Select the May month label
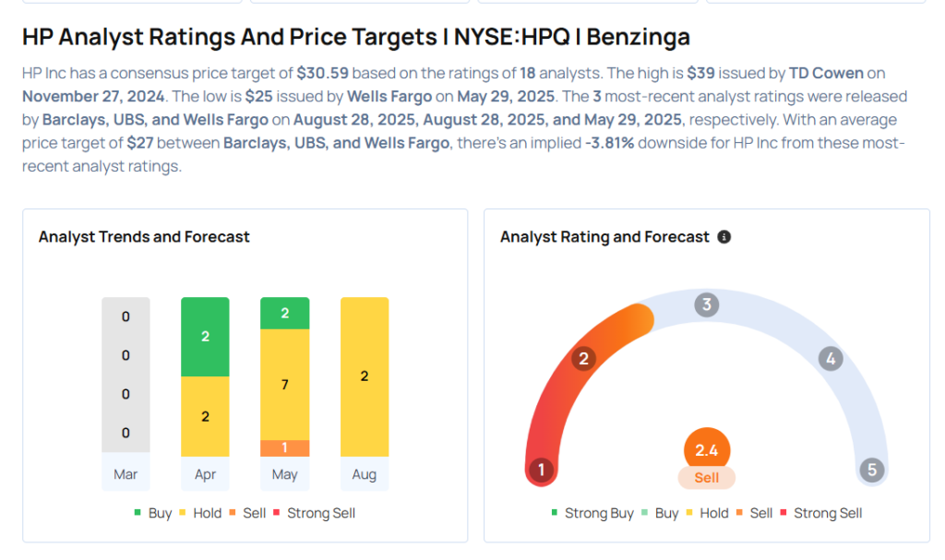 tap(285, 474)
